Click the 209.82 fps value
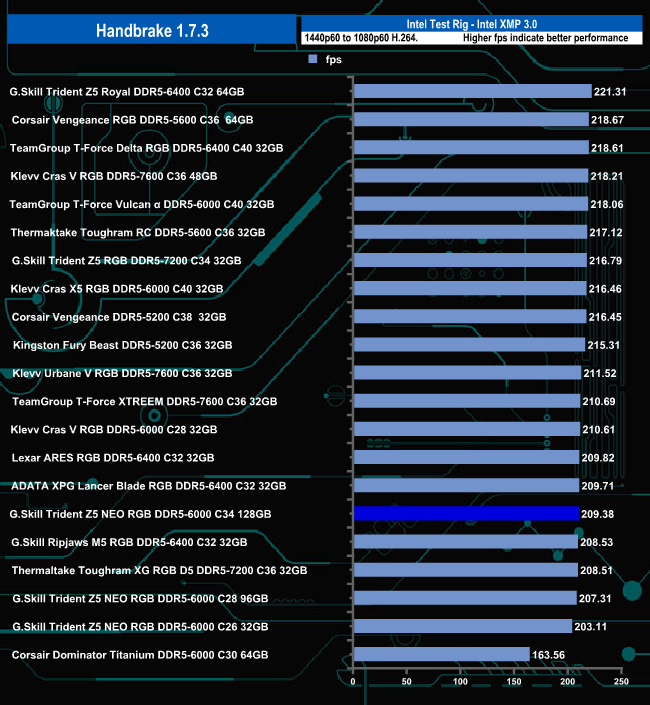This screenshot has height=705, width=650. tap(598, 458)
